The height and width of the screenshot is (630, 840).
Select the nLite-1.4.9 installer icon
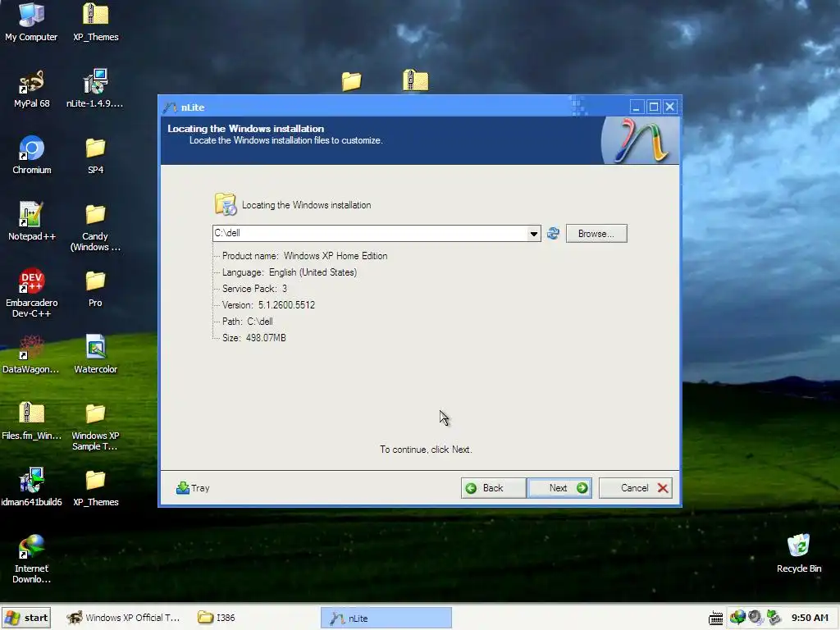coord(95,89)
